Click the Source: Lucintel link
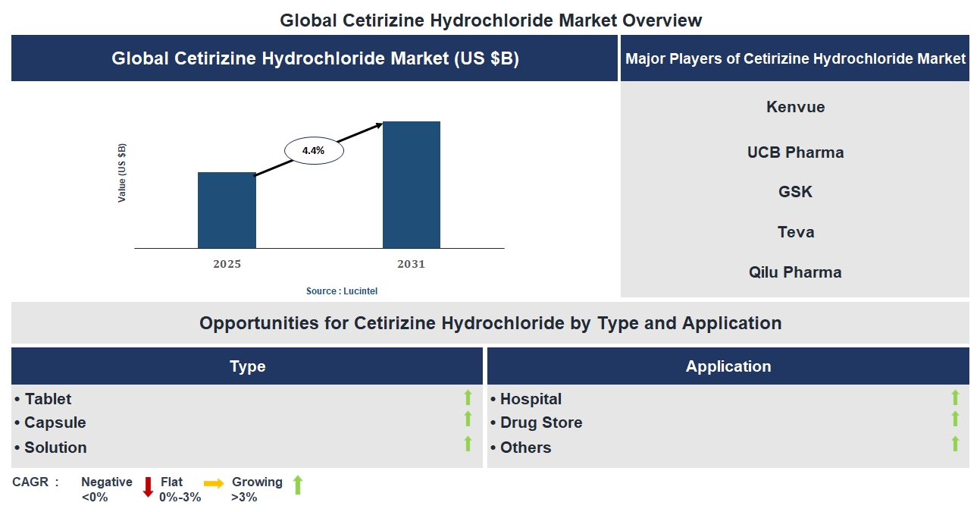Image resolution: width=980 pixels, height=512 pixels. tap(343, 291)
